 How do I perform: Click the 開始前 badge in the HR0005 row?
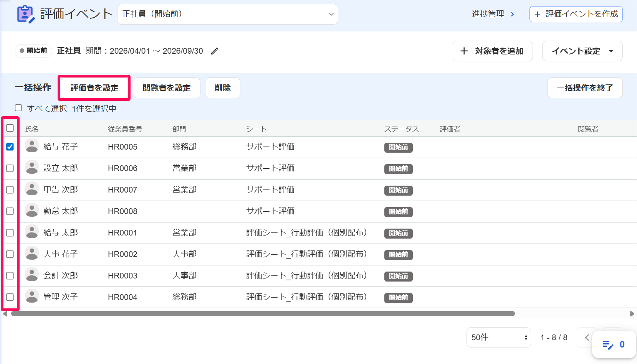[399, 147]
